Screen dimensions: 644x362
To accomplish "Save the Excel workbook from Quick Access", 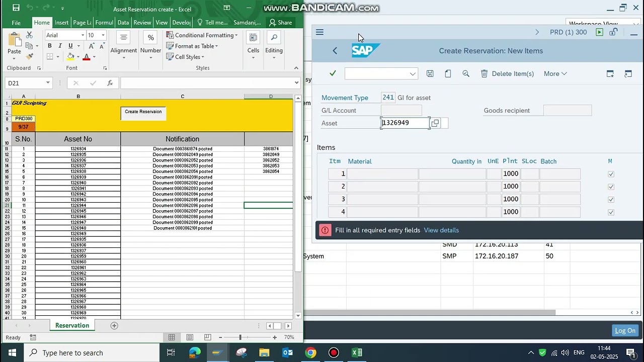I will point(16,8).
